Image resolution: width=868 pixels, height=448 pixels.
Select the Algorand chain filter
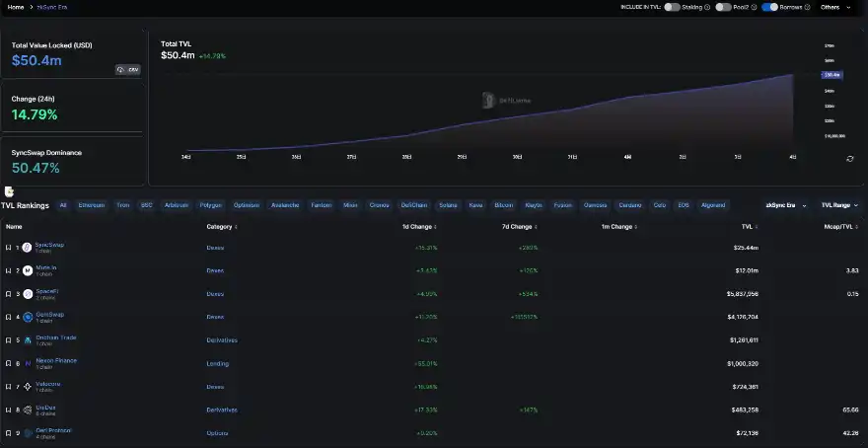tap(713, 205)
